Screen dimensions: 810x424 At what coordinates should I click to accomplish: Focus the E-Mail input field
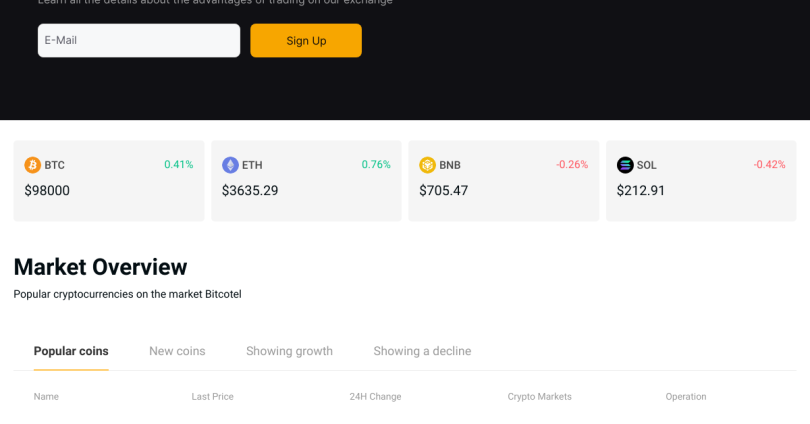tap(139, 41)
